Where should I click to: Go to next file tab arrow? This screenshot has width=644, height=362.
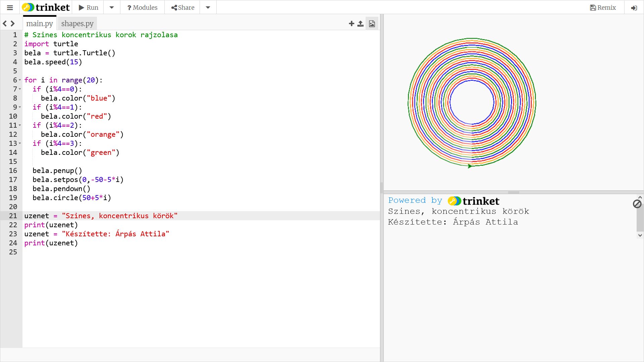[13, 23]
